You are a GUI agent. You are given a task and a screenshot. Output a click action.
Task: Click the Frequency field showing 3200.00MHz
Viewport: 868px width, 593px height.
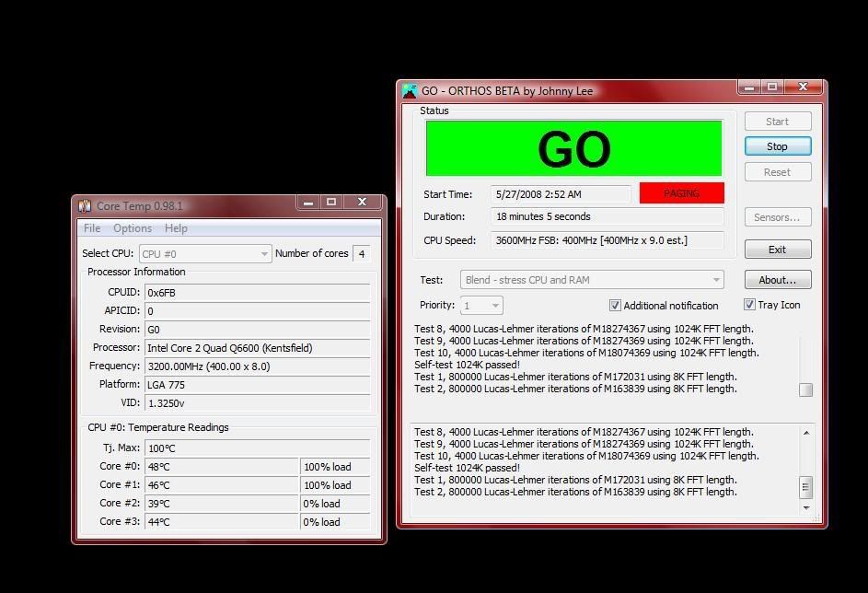258,366
